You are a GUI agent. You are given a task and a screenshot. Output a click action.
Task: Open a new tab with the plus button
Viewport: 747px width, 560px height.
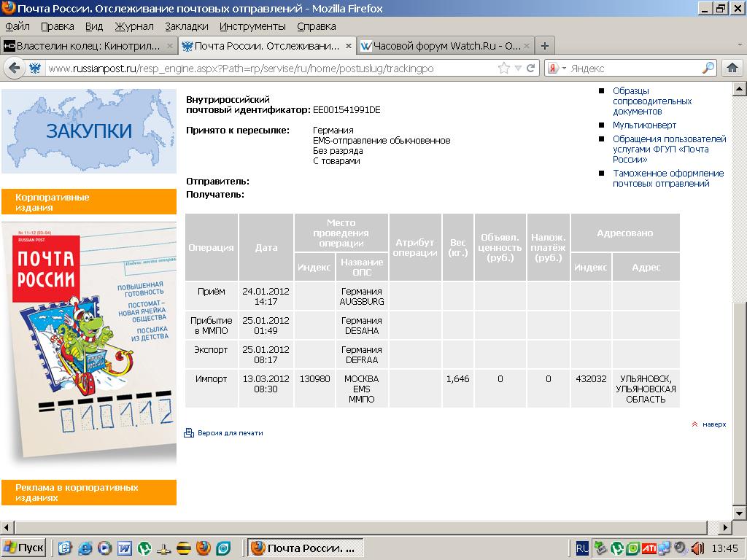pos(544,45)
